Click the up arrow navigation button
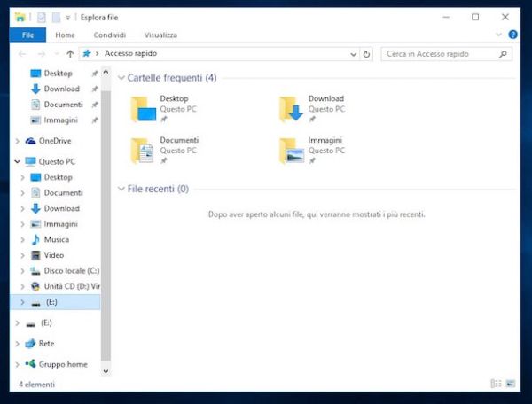 (70, 54)
